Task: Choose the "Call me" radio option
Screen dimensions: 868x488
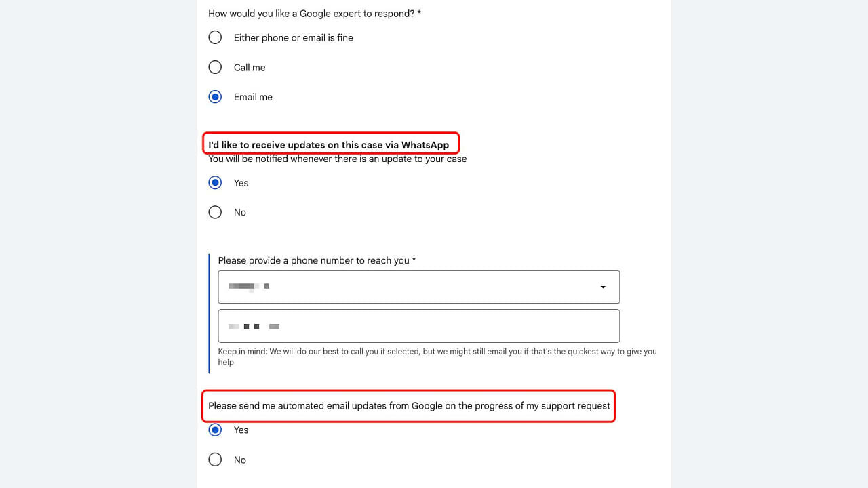Action: point(215,67)
